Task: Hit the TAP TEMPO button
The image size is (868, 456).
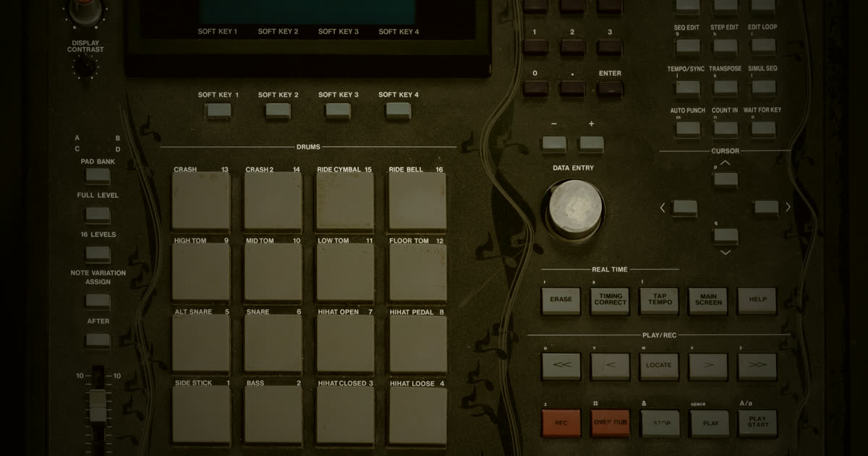Action: click(659, 300)
